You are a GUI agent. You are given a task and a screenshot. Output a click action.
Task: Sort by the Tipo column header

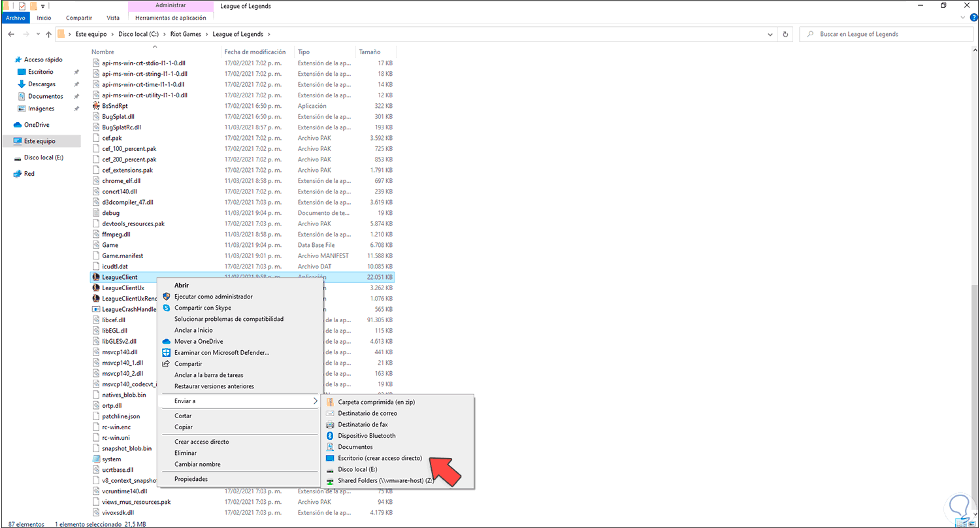point(325,52)
